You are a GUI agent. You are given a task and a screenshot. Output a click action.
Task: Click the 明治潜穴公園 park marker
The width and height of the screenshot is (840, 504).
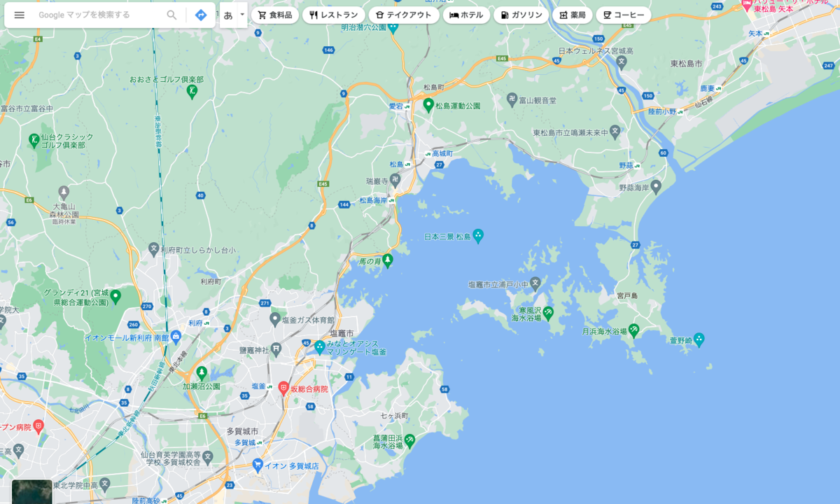click(392, 28)
